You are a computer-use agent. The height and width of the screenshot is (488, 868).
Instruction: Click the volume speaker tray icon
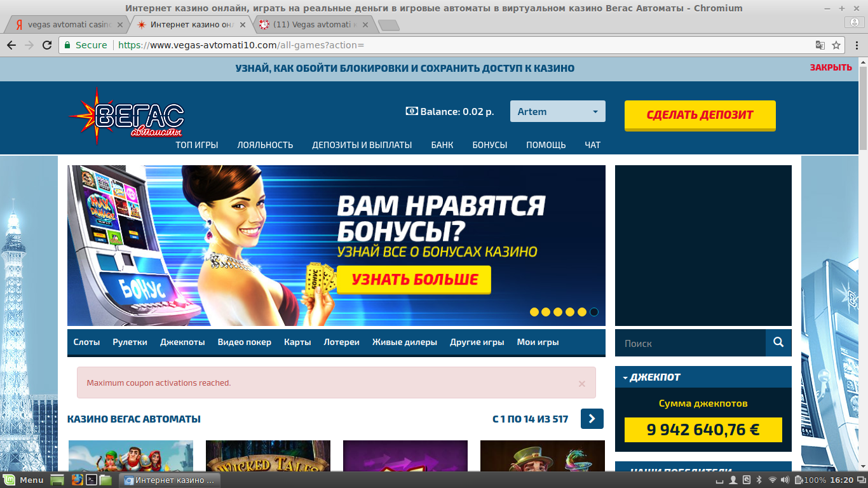786,480
